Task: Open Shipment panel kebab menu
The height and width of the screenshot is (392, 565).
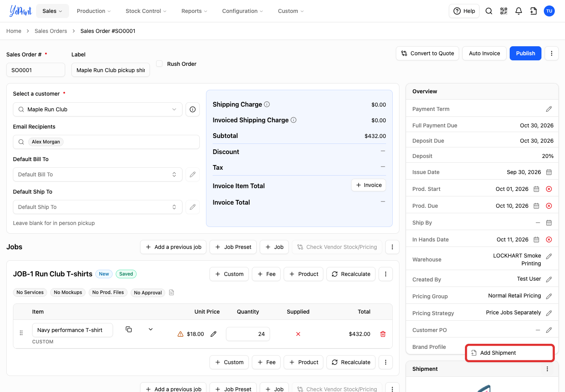Action: pos(547,369)
